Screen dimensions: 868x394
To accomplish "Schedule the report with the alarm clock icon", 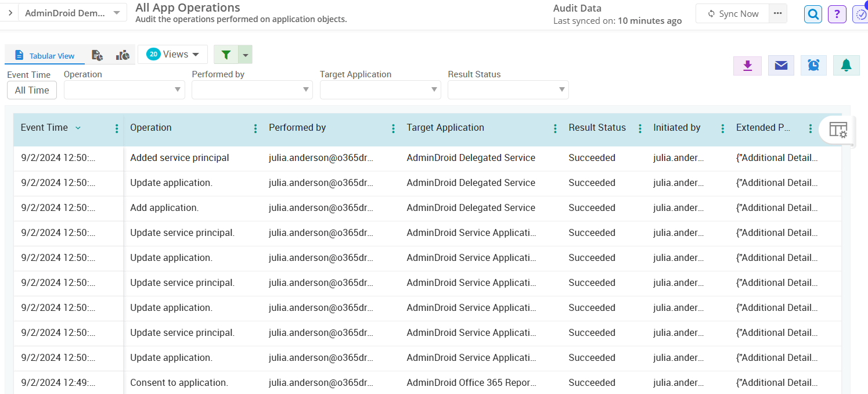I will pyautogui.click(x=813, y=65).
